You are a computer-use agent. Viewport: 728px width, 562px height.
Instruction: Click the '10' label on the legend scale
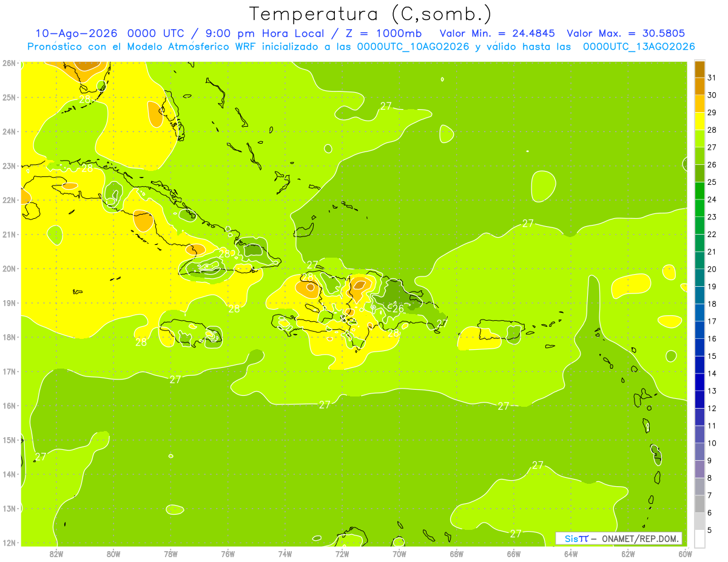712,443
